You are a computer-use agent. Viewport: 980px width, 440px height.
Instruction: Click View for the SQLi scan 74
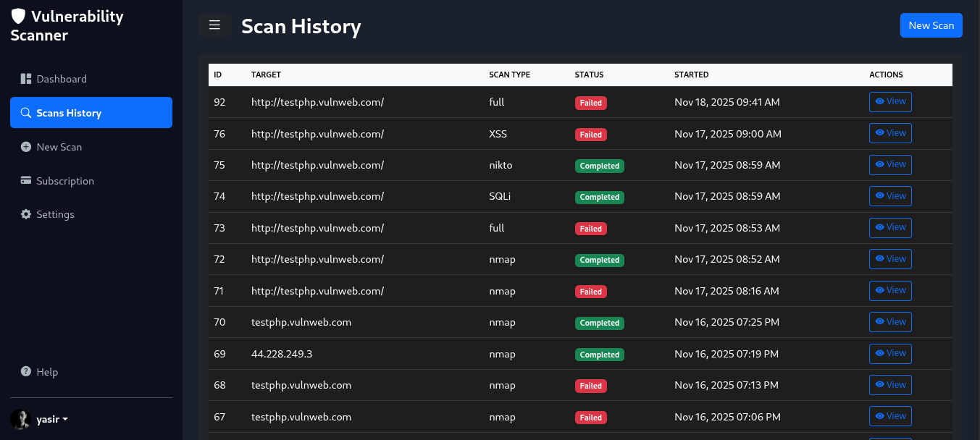[x=890, y=195]
